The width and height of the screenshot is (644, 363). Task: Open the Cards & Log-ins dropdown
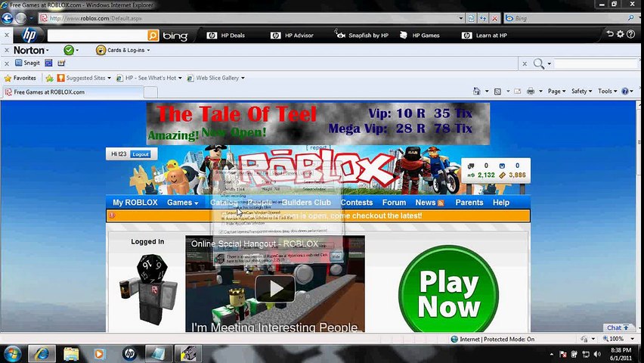122,50
